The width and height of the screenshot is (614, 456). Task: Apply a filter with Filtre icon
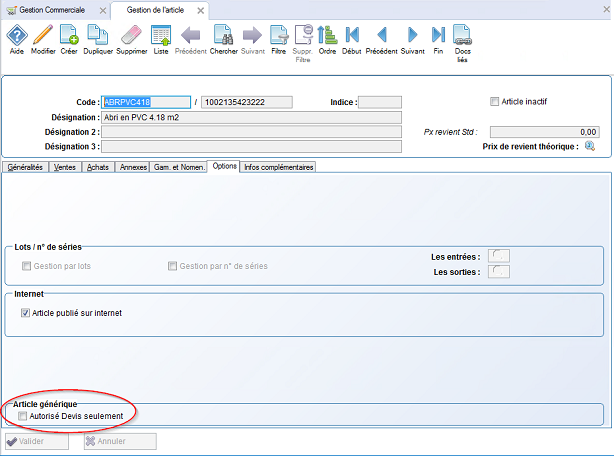pyautogui.click(x=279, y=37)
